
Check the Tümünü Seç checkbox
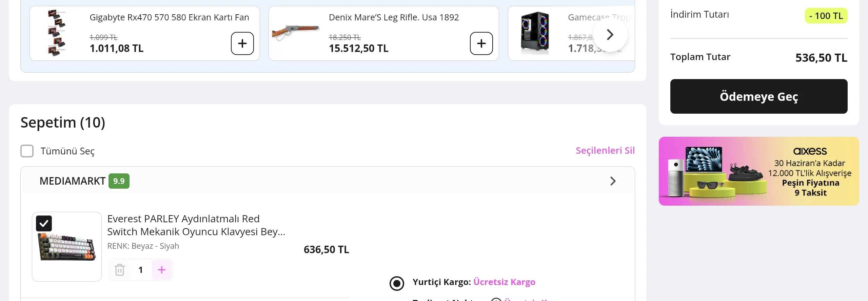(x=27, y=151)
